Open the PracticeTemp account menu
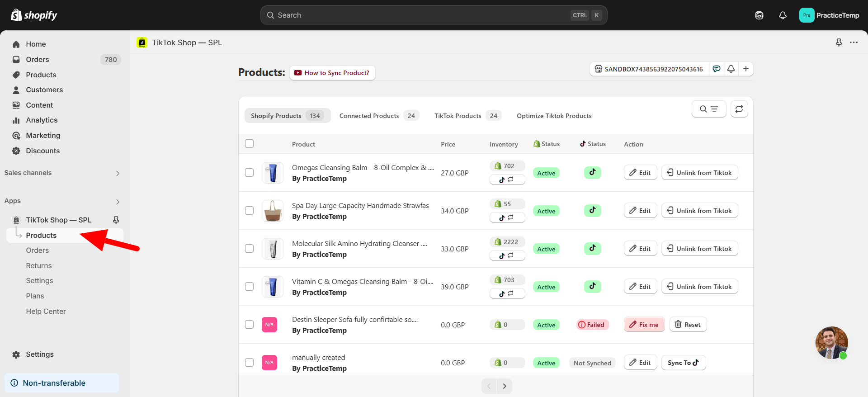Image resolution: width=868 pixels, height=397 pixels. click(829, 15)
